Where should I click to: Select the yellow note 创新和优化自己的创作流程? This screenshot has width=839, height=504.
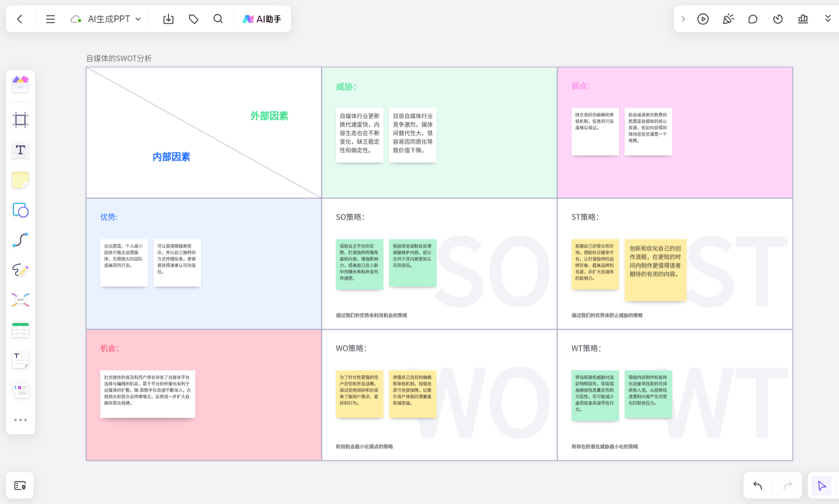pyautogui.click(x=655, y=270)
